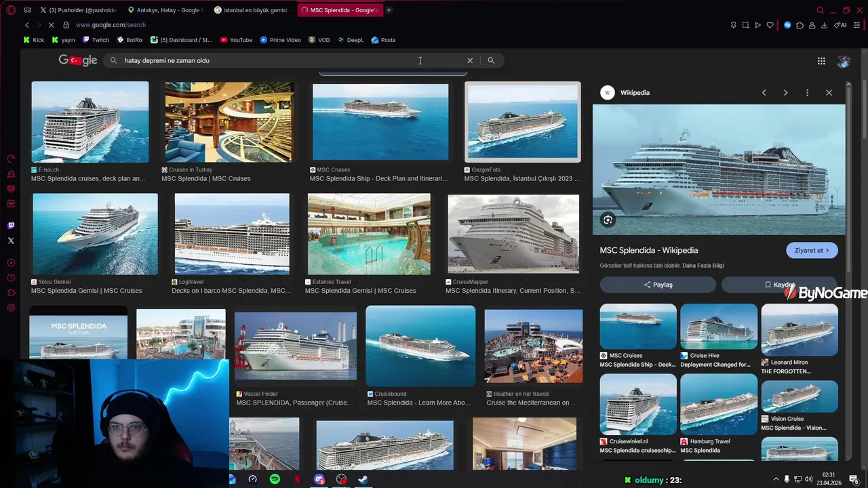
Task: Open the Settings gear sidebar icon
Action: pos(11,308)
